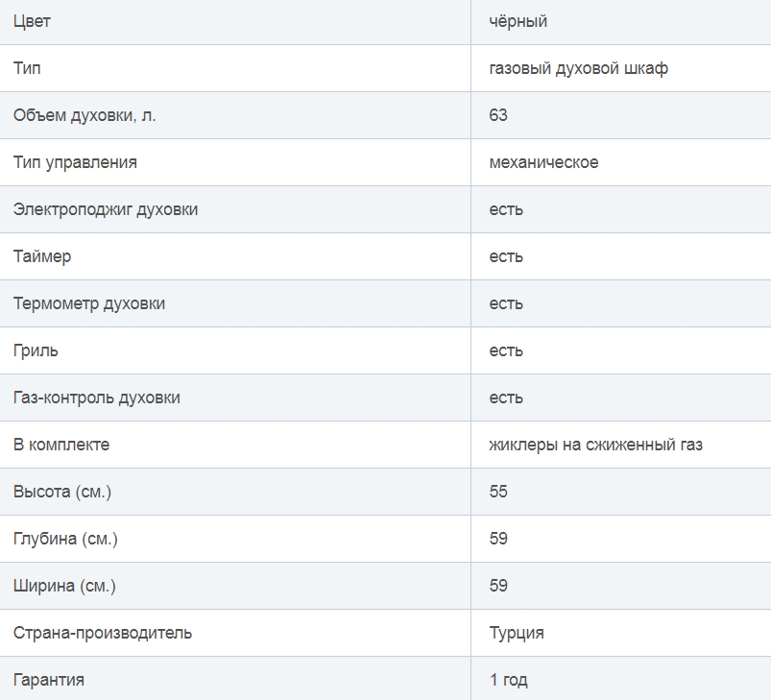
Task: Click the "1 год" warranty value
Action: point(509,680)
